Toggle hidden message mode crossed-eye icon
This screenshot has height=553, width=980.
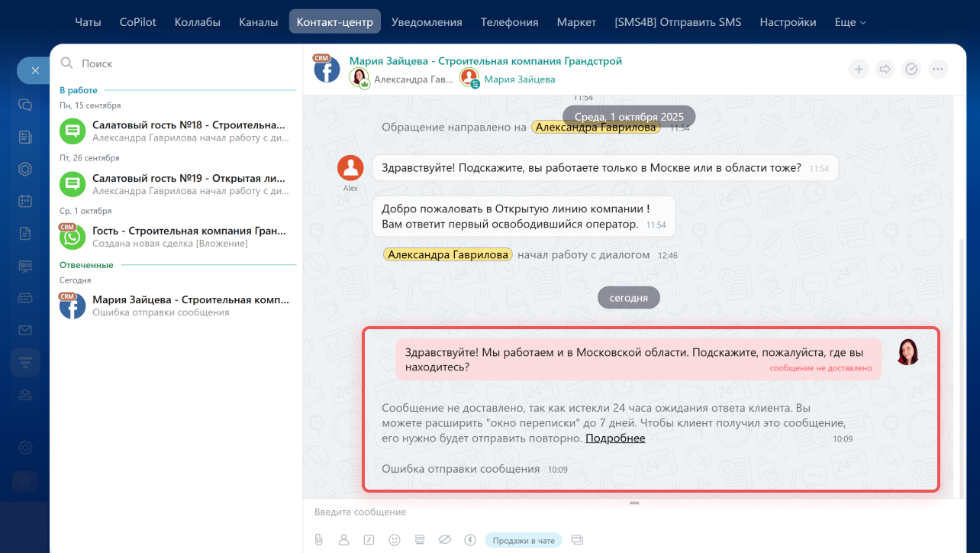[x=445, y=540]
